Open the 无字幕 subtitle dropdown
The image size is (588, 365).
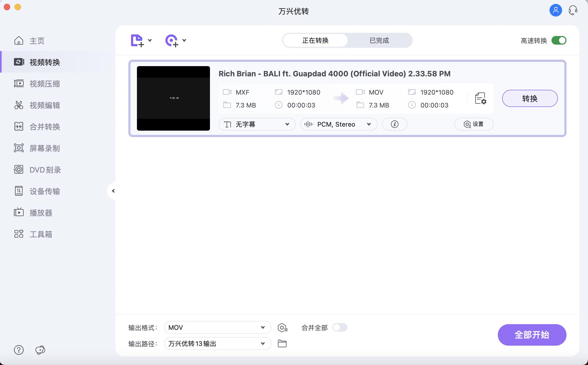click(x=256, y=124)
